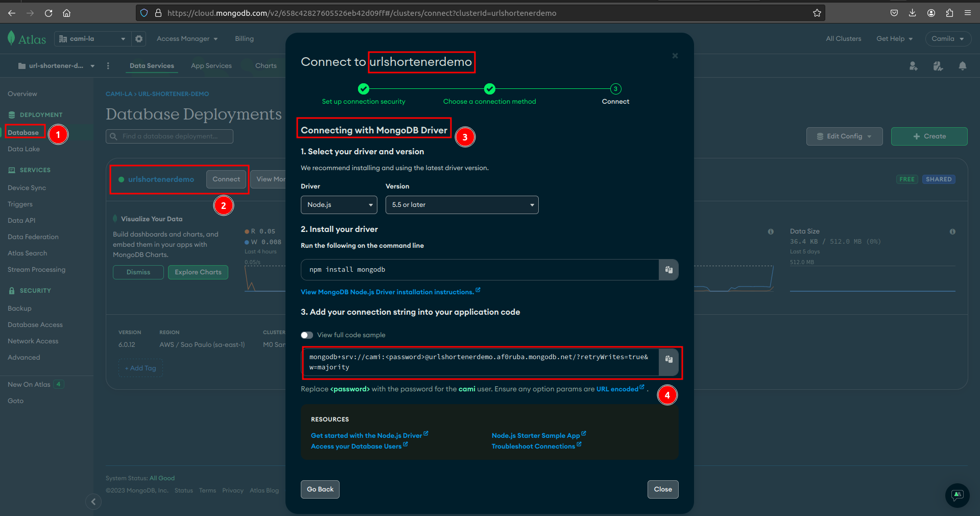Open Camila user menu
The image size is (980, 516).
point(948,39)
